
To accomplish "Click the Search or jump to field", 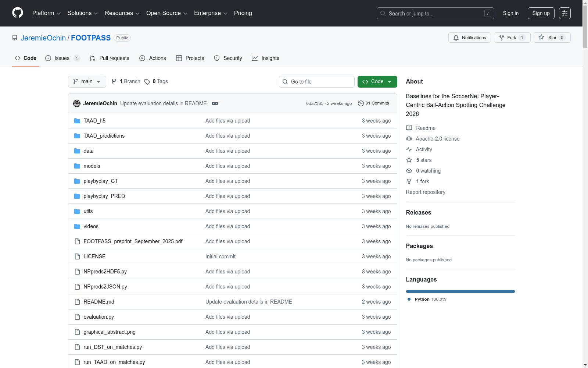I will 435,13.
